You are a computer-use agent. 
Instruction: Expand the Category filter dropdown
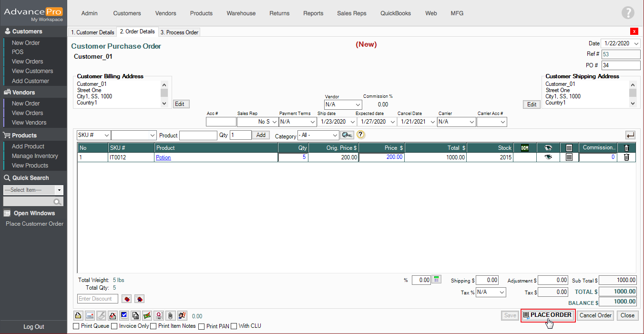tap(318, 136)
